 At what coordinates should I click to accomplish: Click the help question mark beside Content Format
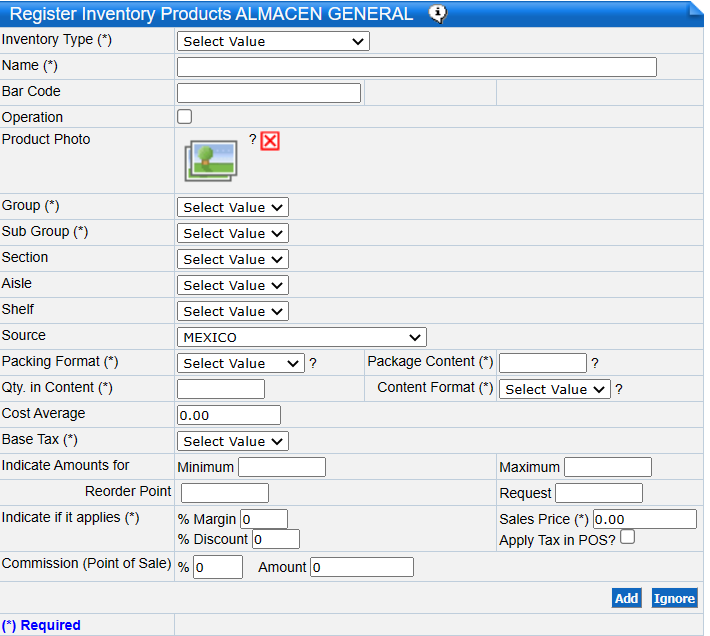coord(619,390)
